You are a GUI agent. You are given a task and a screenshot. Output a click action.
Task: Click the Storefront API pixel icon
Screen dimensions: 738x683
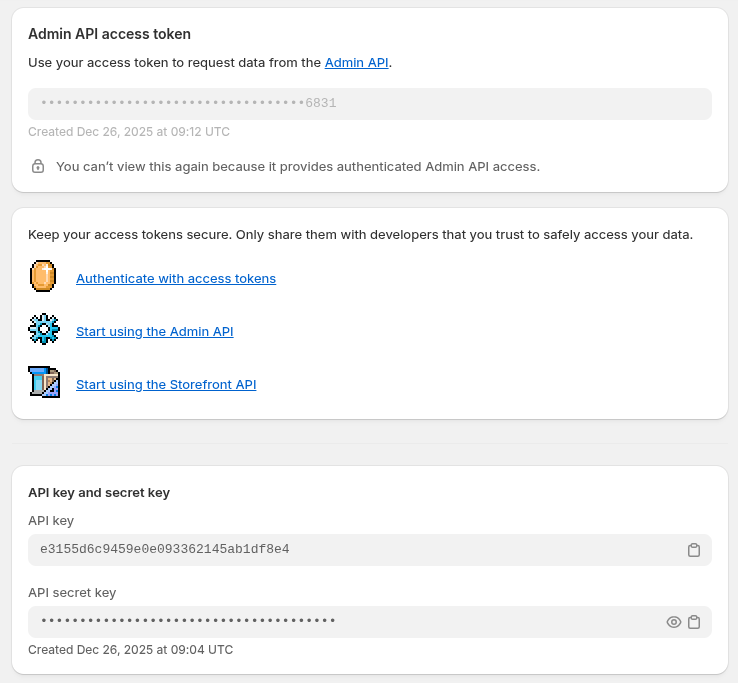[44, 383]
